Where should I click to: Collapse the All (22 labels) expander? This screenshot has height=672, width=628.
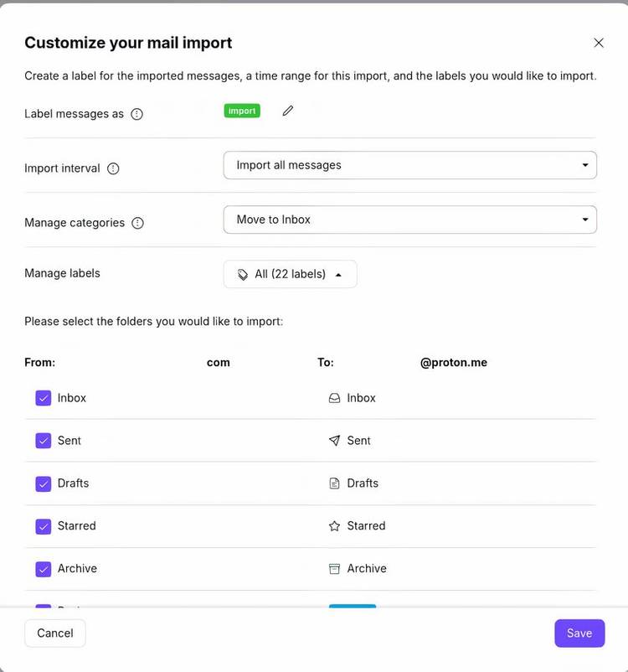coord(290,274)
